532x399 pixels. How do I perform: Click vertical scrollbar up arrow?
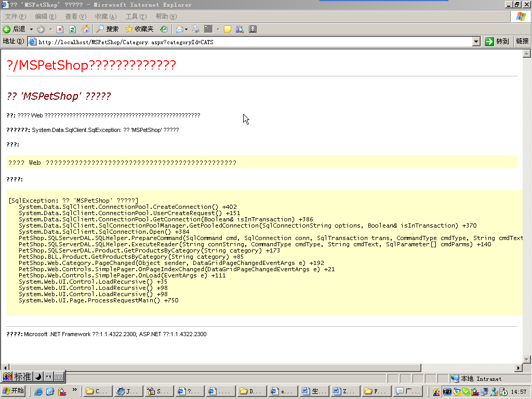tap(527, 54)
